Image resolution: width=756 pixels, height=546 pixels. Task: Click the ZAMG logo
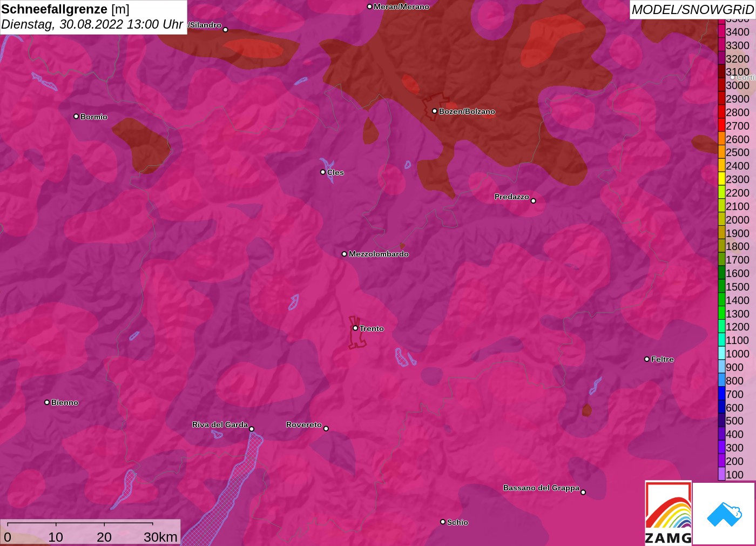tap(668, 513)
